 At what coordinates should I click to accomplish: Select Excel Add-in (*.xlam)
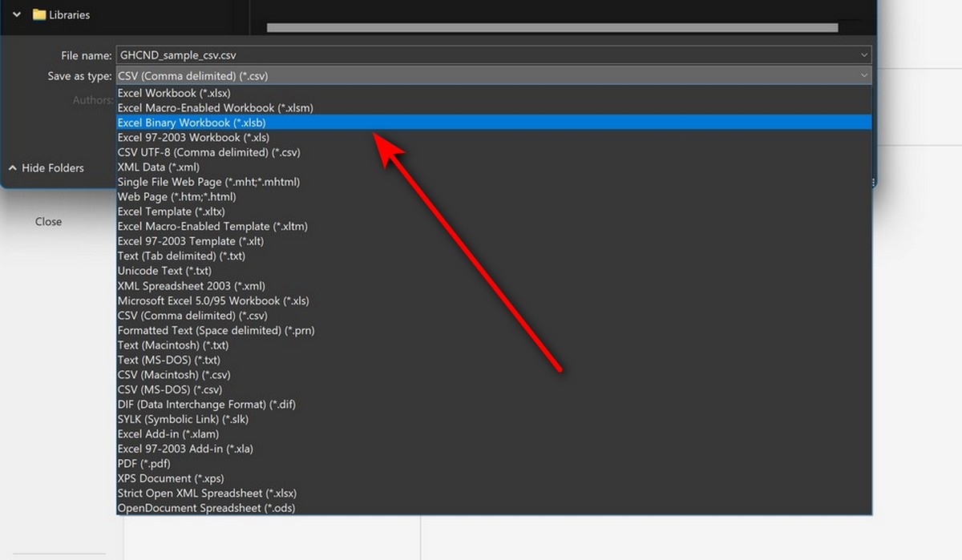(x=494, y=434)
